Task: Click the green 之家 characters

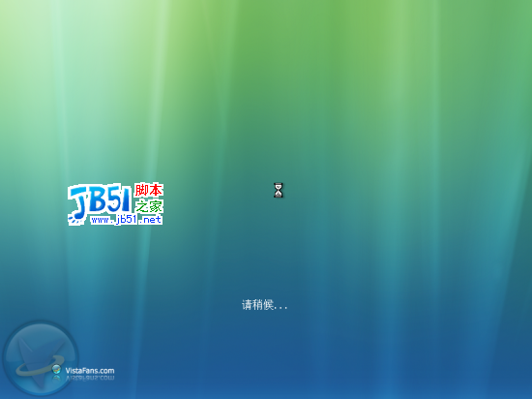Action: (x=149, y=206)
